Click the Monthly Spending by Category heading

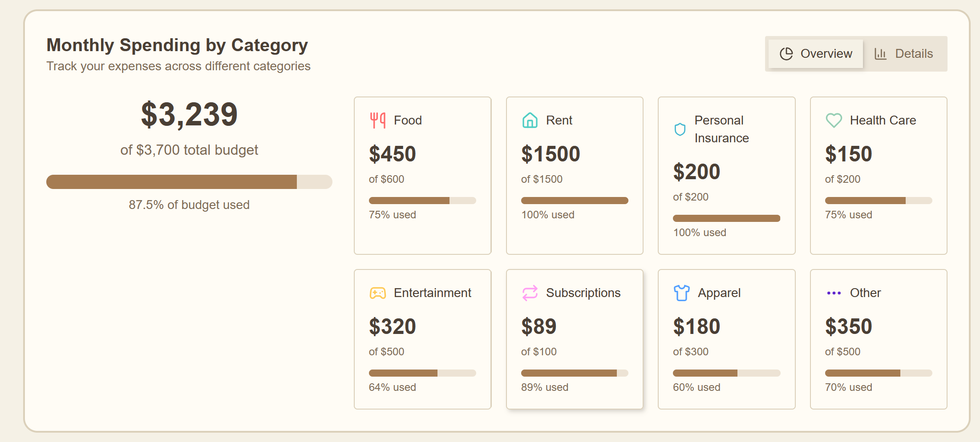tap(177, 45)
